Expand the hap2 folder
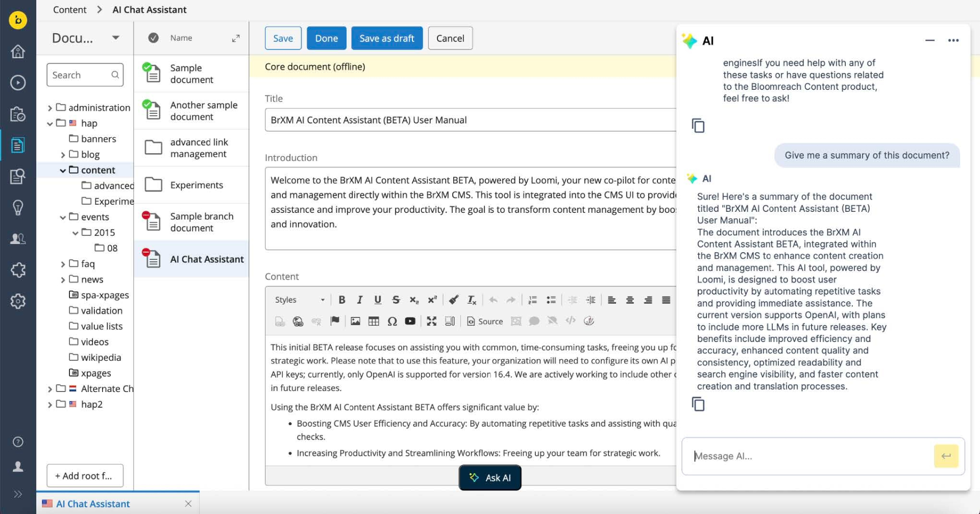 pyautogui.click(x=50, y=405)
